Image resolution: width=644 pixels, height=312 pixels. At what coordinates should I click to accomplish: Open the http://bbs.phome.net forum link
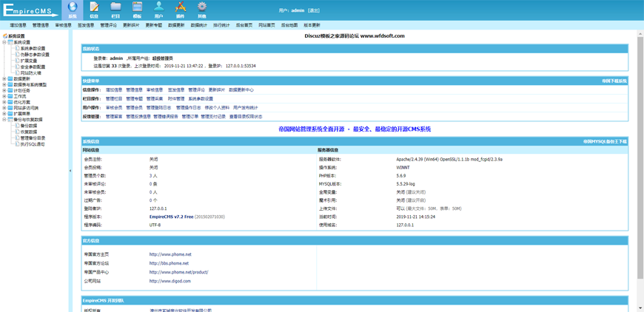coord(169,264)
